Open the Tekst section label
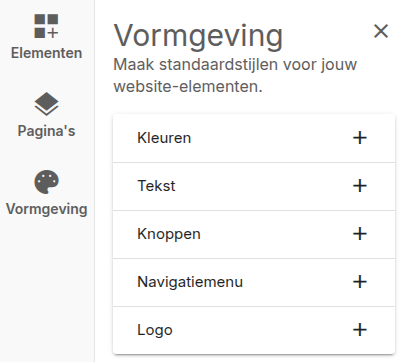The image size is (401, 362). (x=156, y=186)
